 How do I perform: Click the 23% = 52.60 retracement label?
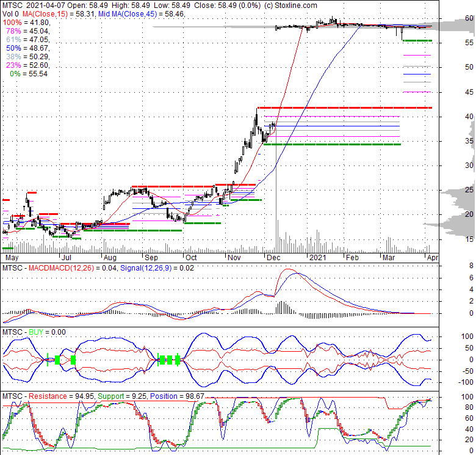pos(27,65)
